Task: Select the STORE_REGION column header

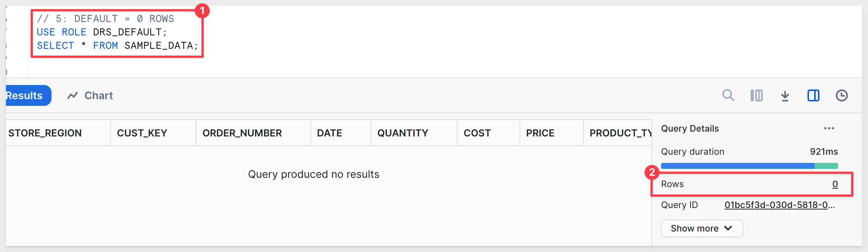Action: pos(58,133)
